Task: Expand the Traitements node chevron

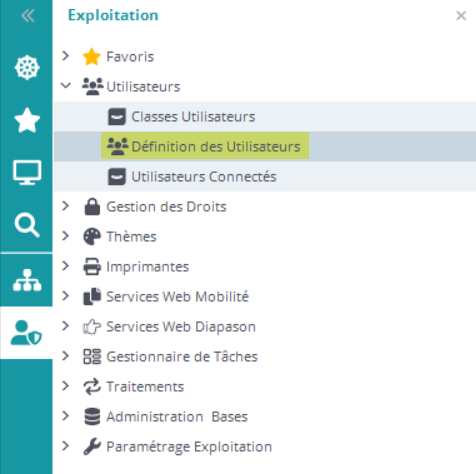Action: 66,386
